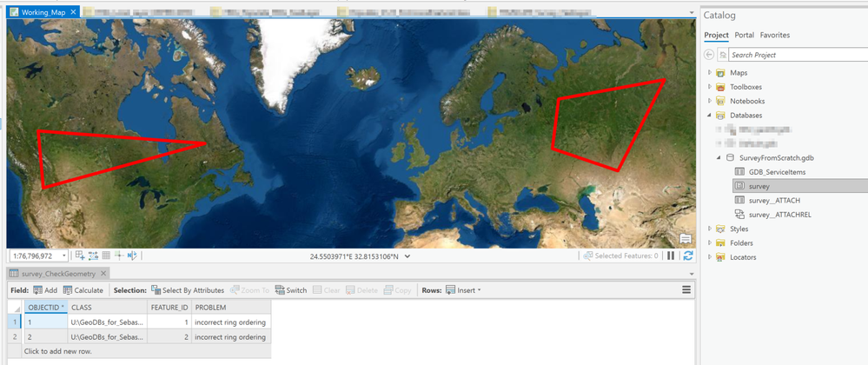Select SurveyFromScratch.gdb in Catalog
This screenshot has width=868, height=365.
tap(777, 158)
